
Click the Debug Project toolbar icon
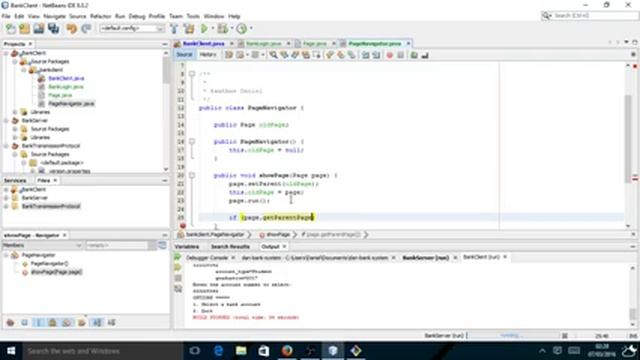tap(222, 29)
